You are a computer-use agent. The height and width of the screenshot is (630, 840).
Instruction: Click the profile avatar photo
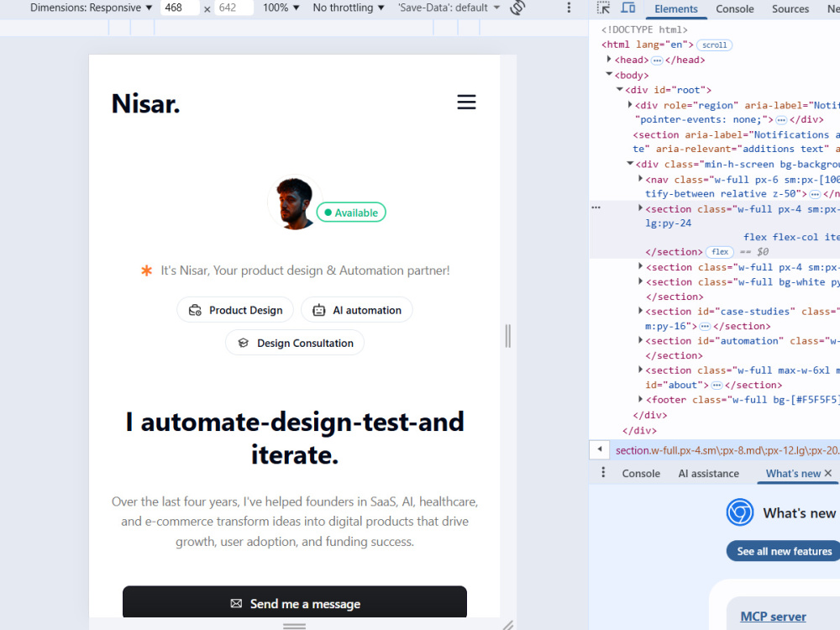coord(294,203)
